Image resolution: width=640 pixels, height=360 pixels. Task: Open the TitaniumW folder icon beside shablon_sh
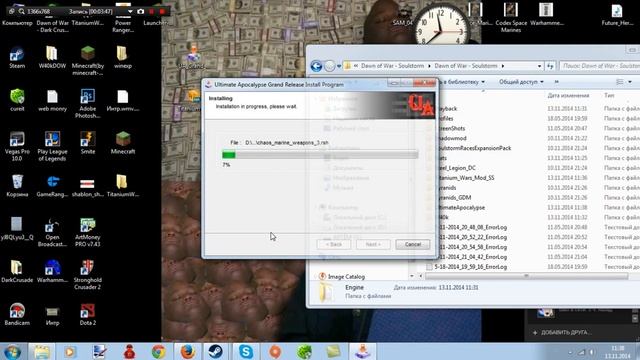click(122, 186)
